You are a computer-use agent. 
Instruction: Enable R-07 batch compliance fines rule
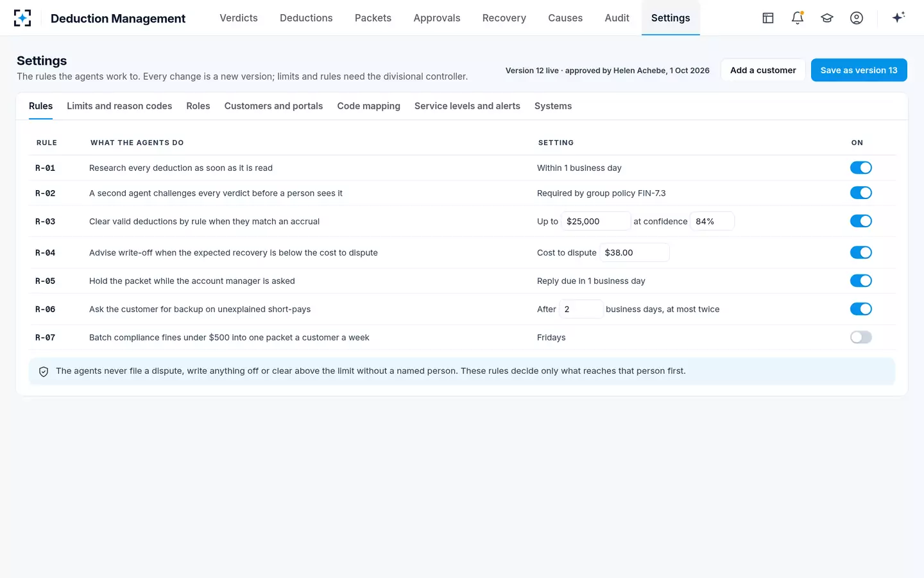pos(861,337)
